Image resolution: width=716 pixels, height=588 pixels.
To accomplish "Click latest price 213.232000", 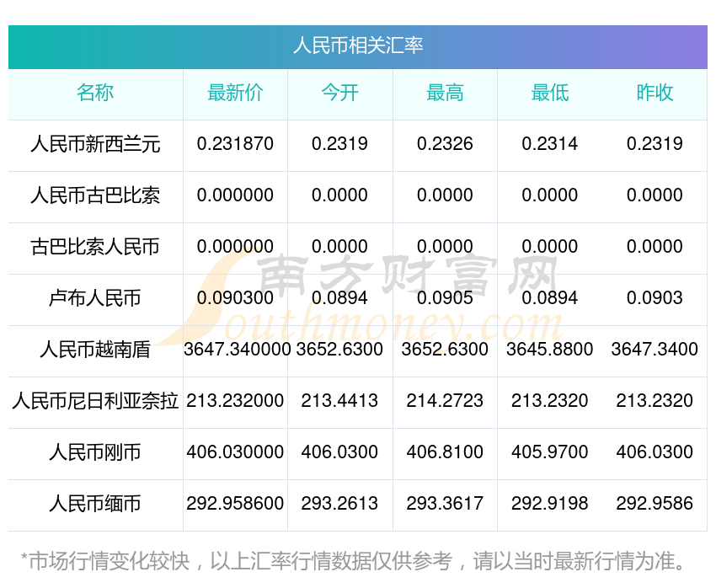I will [235, 400].
